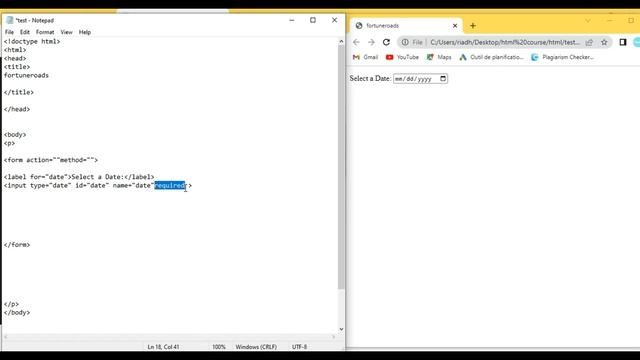The width and height of the screenshot is (640, 360).
Task: Click the Notepad horizontal scrollbar
Action: pyautogui.click(x=169, y=337)
